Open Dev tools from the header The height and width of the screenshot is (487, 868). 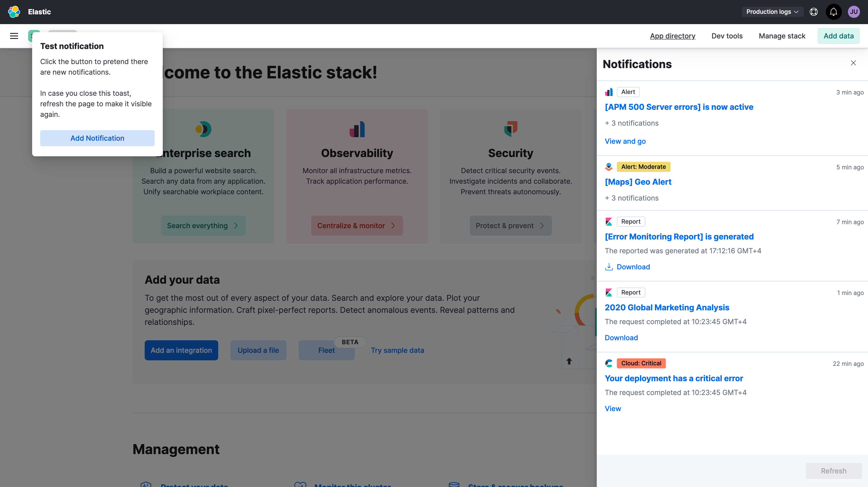coord(727,36)
